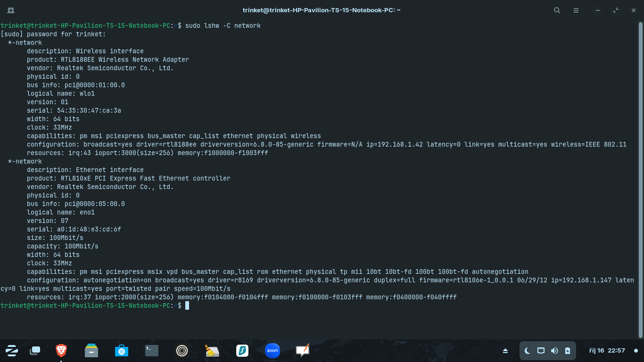Open the Files manager in taskbar
The width and height of the screenshot is (644, 362).
(91, 350)
